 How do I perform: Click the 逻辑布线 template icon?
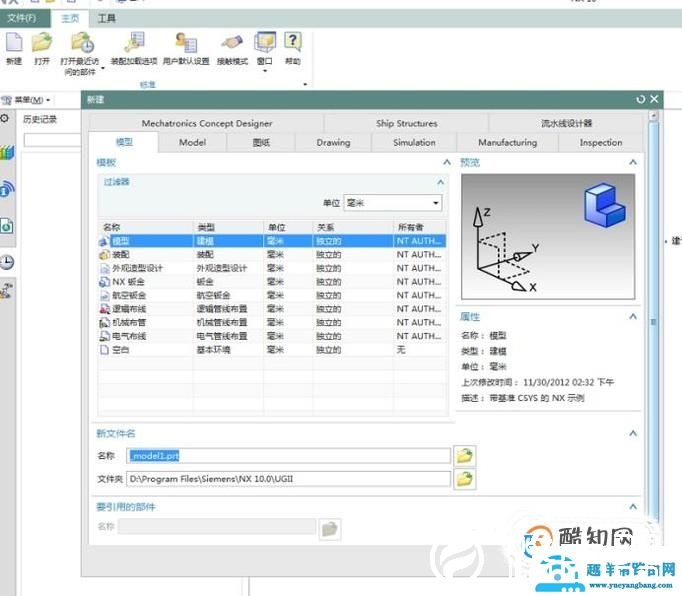104,309
